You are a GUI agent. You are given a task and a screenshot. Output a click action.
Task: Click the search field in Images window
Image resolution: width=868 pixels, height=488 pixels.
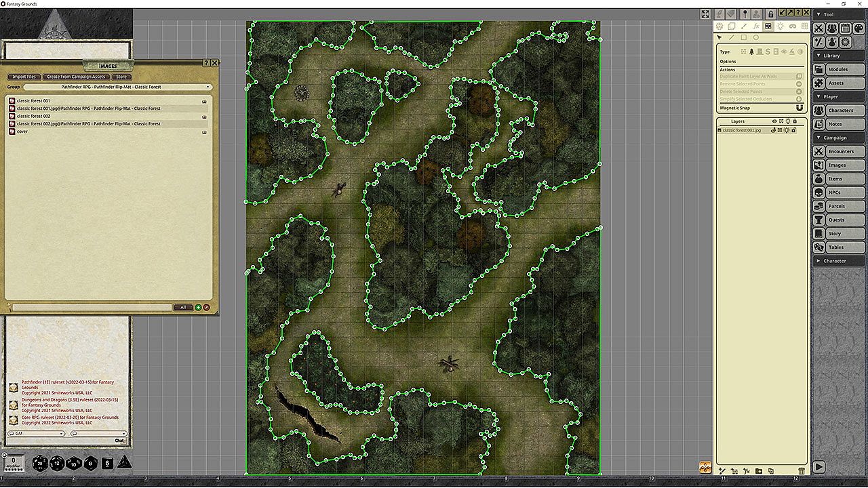(x=91, y=307)
